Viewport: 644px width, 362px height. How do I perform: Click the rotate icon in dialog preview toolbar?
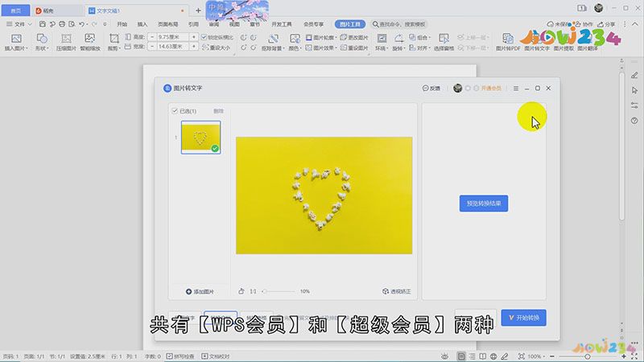tap(241, 291)
